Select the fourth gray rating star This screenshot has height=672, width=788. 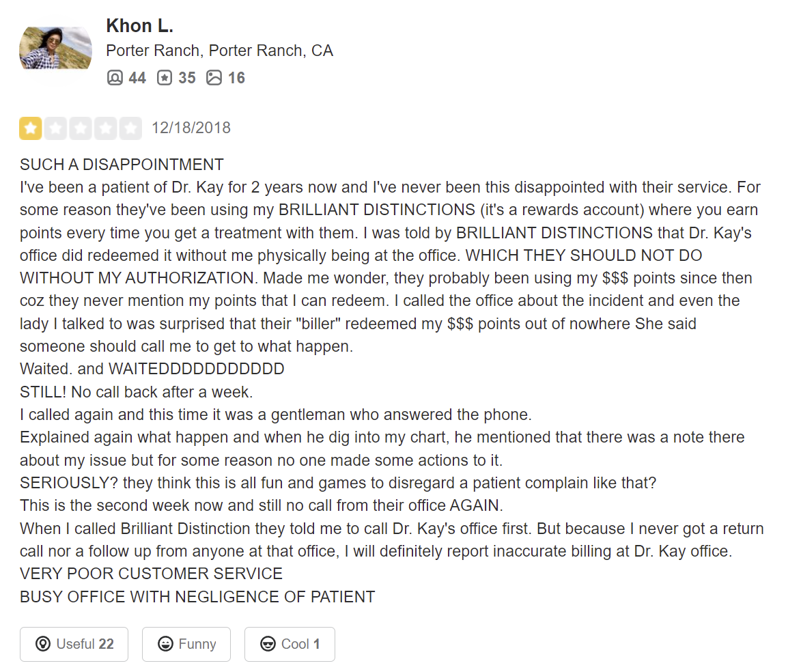pos(106,128)
